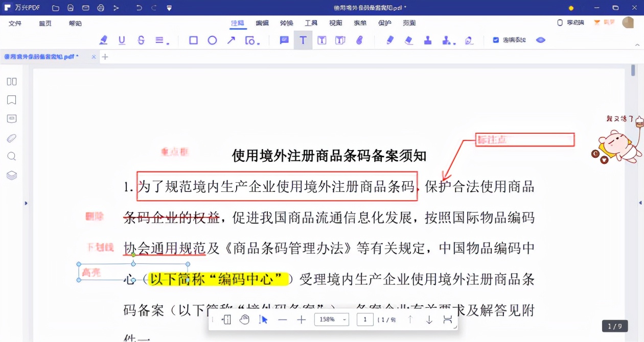Select the Sticky Note comment tool

point(284,40)
